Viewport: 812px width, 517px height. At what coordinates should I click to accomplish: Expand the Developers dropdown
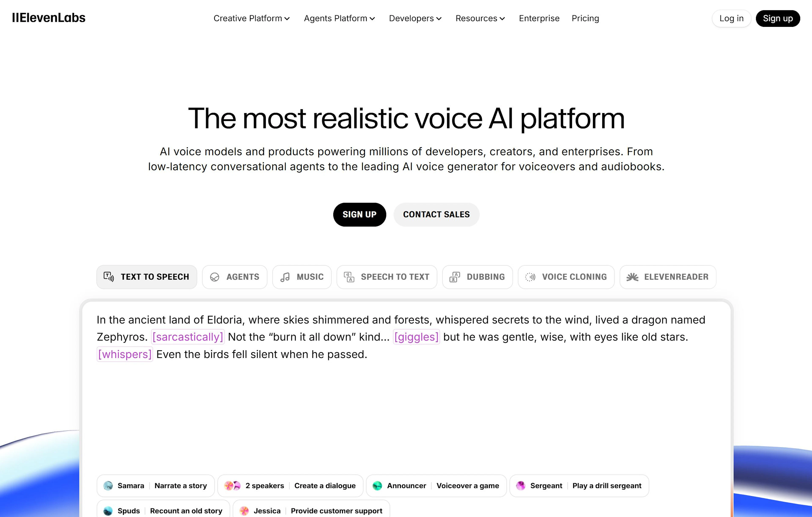(x=415, y=18)
